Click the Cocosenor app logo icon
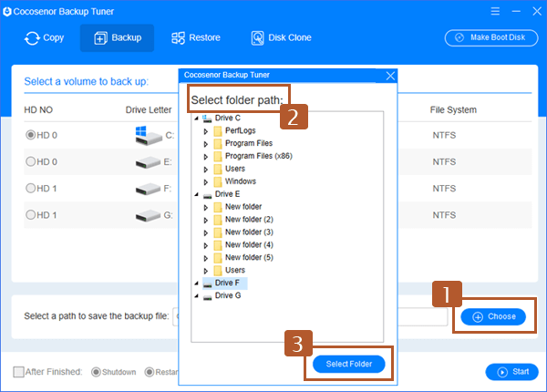 6,12
